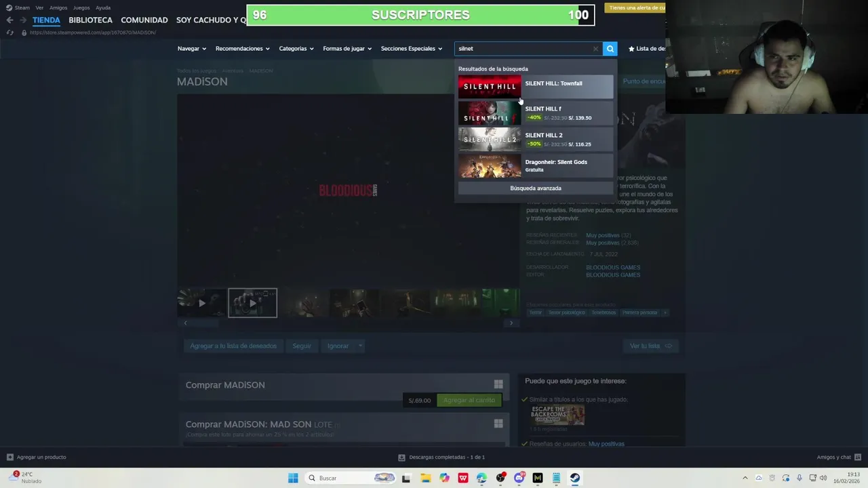This screenshot has width=868, height=488.
Task: Click the volume speaker tray icon
Action: click(x=823, y=478)
